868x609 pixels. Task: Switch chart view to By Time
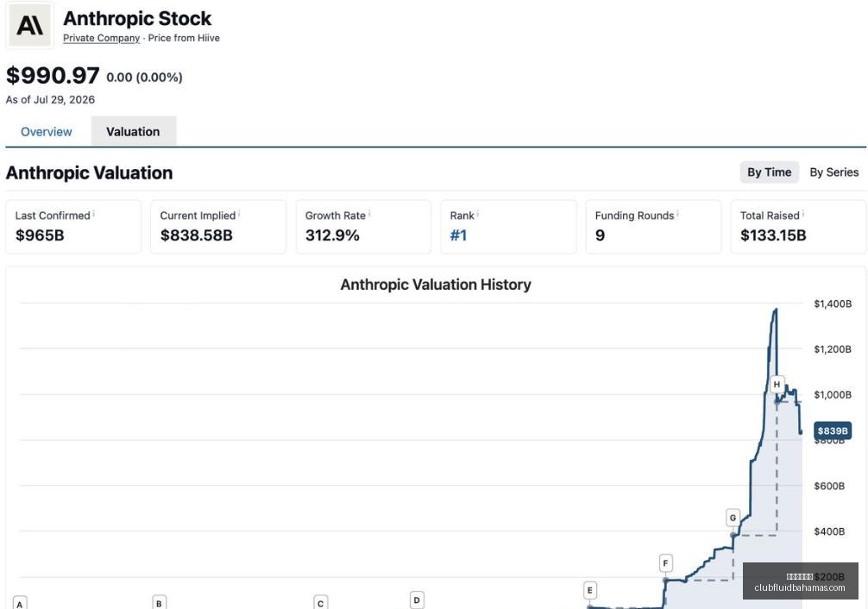(769, 173)
